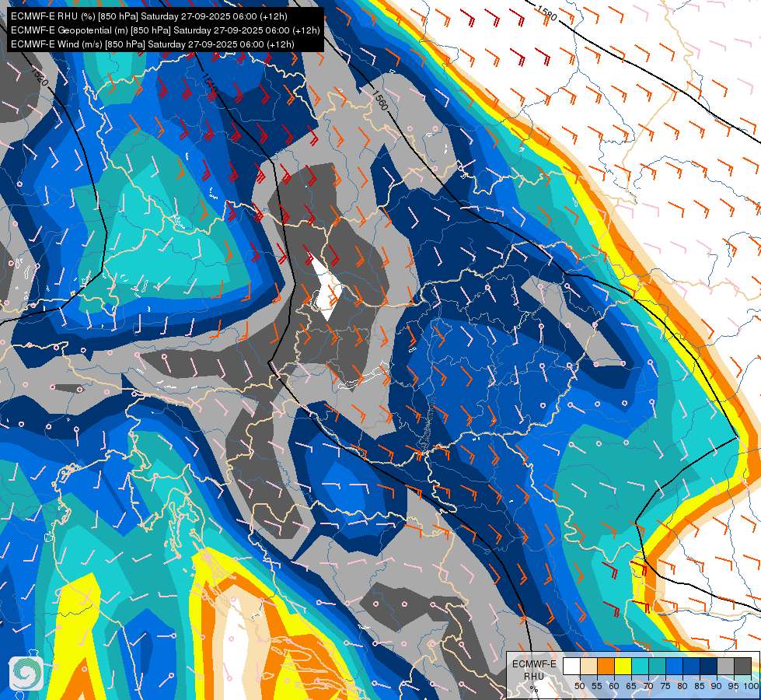Screen dimensions: 761x700
Task: Click the legend value 75
Action: [x=666, y=685]
